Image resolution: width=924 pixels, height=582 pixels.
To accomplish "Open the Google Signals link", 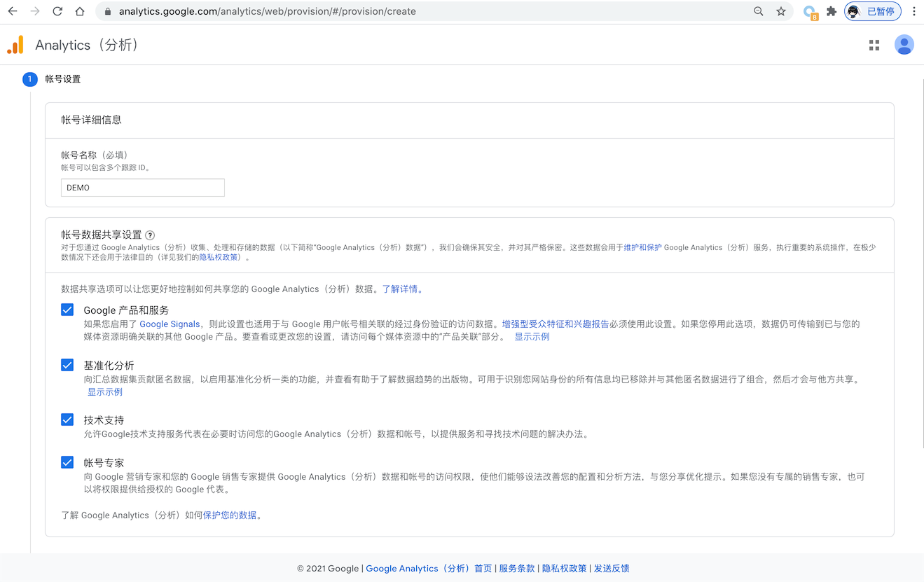I will coord(170,324).
